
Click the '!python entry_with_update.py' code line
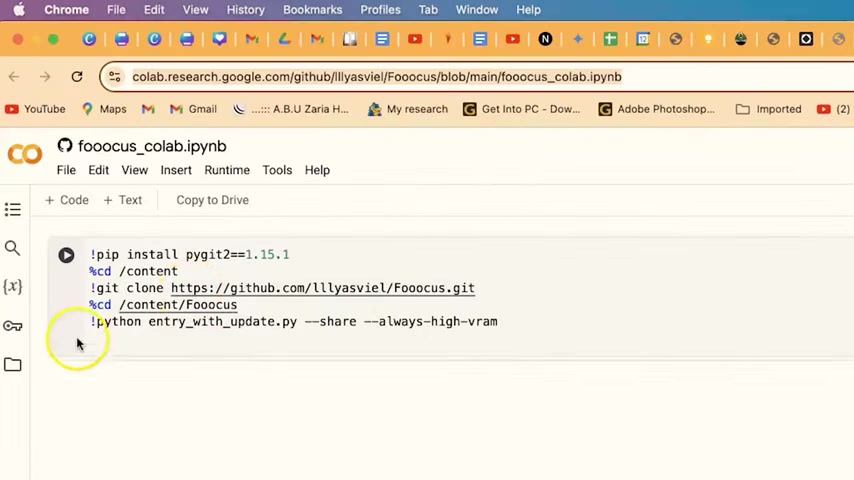pos(294,321)
